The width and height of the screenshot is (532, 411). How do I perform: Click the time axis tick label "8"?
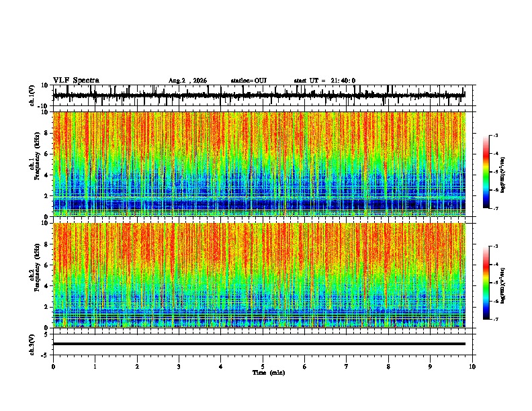coord(388,367)
